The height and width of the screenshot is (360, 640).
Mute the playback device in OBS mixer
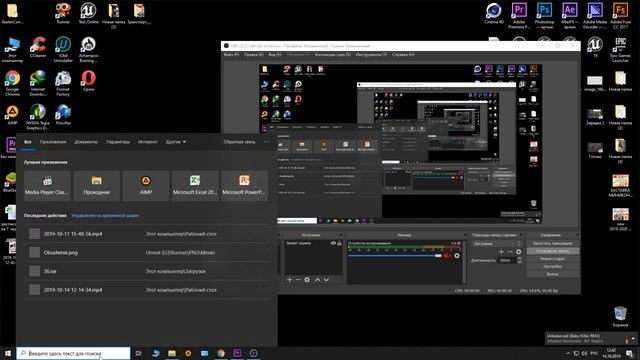point(447,256)
